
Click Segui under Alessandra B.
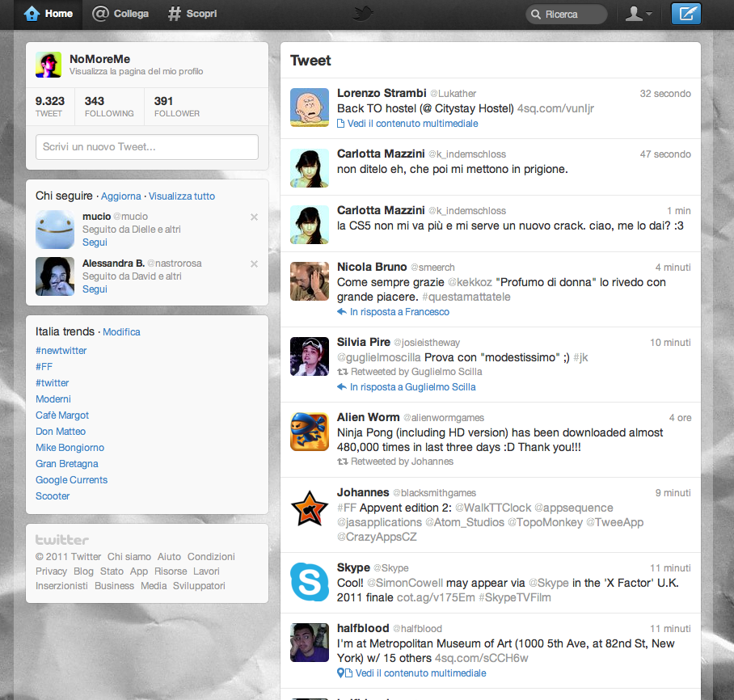(x=95, y=289)
